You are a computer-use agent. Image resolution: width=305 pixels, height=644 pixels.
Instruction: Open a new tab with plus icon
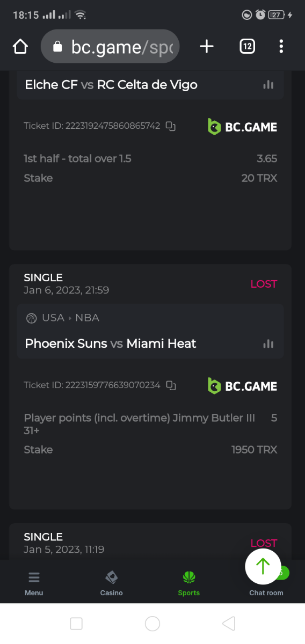pyautogui.click(x=206, y=47)
